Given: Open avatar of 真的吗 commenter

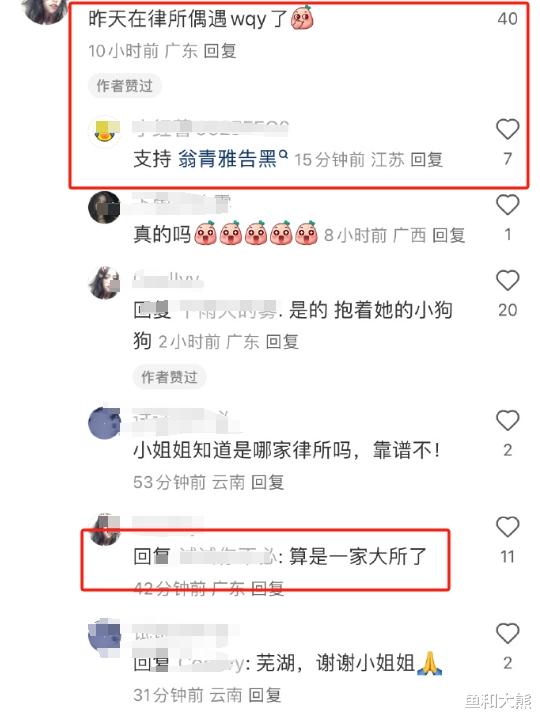Looking at the screenshot, I should (104, 208).
